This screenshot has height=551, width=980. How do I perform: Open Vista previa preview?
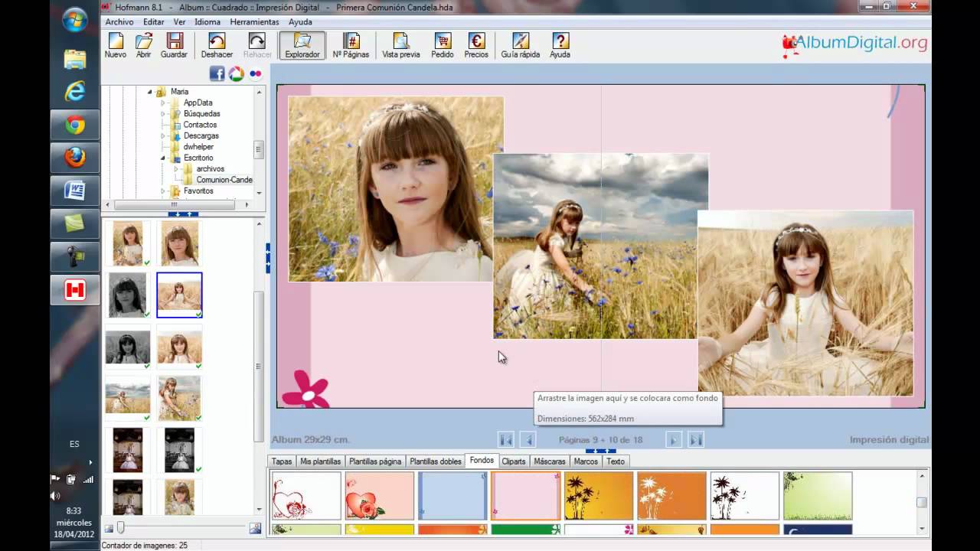point(401,45)
